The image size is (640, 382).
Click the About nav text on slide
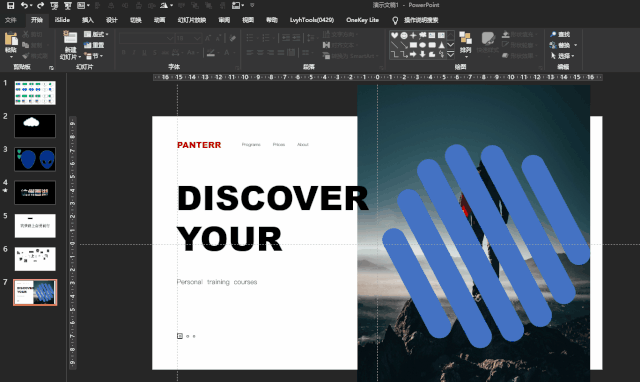click(x=303, y=144)
